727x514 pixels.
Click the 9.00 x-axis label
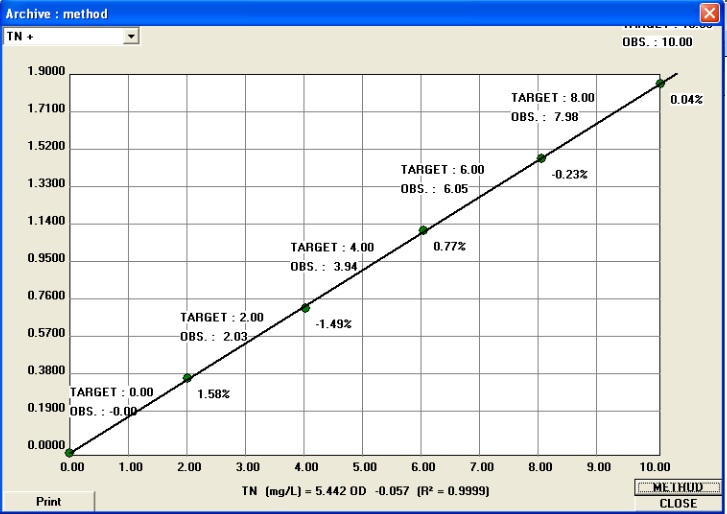point(599,467)
